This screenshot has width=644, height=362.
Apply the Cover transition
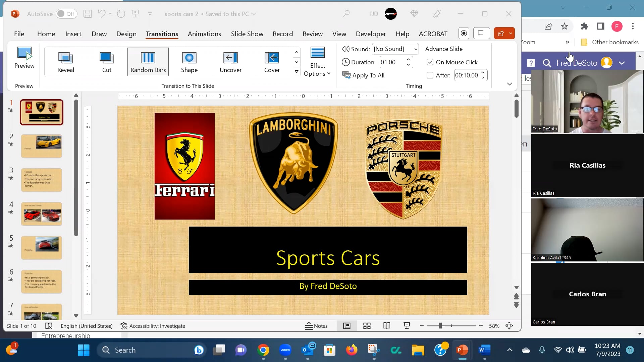coord(272,62)
